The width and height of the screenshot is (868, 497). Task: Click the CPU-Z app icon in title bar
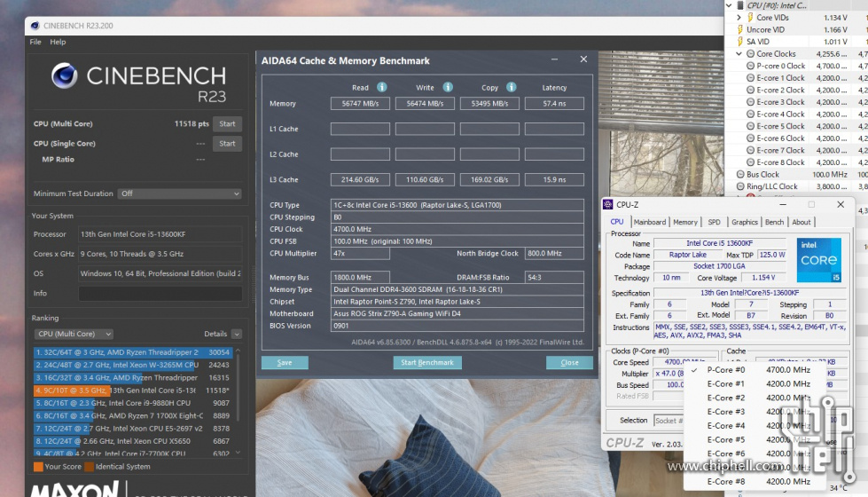(608, 204)
